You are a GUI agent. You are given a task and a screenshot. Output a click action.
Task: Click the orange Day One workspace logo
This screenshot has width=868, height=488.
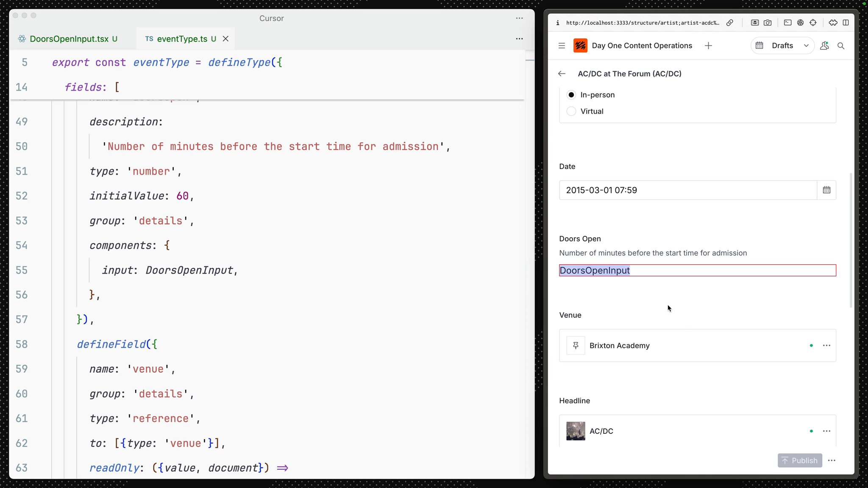[x=580, y=46]
